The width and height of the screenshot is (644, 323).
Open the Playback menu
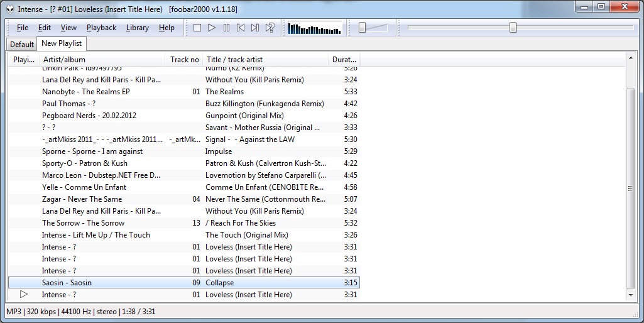101,28
